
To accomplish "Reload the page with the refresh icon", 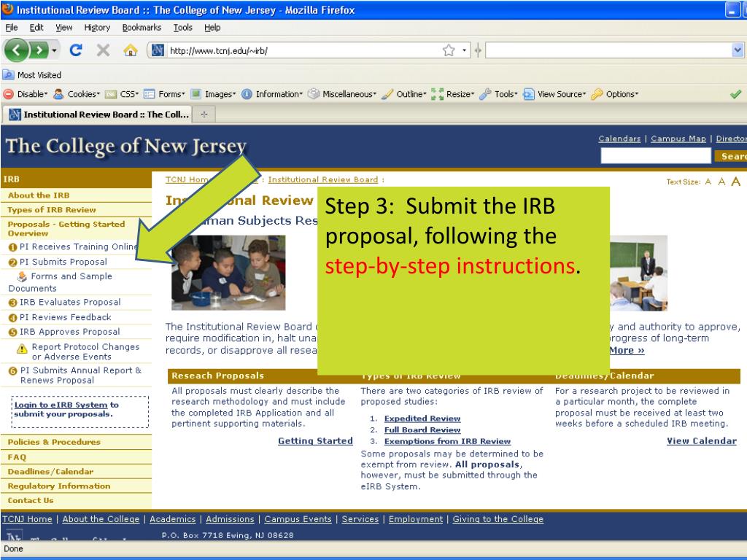I will [x=76, y=50].
